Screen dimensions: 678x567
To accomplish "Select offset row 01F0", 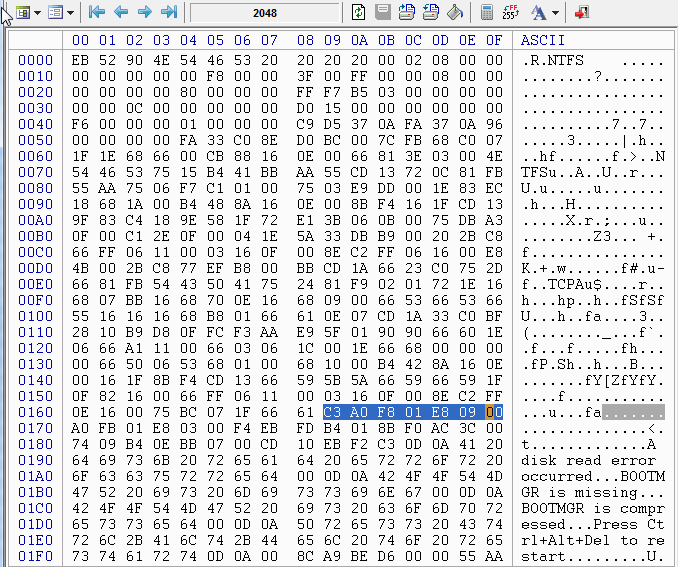I will [x=35, y=556].
